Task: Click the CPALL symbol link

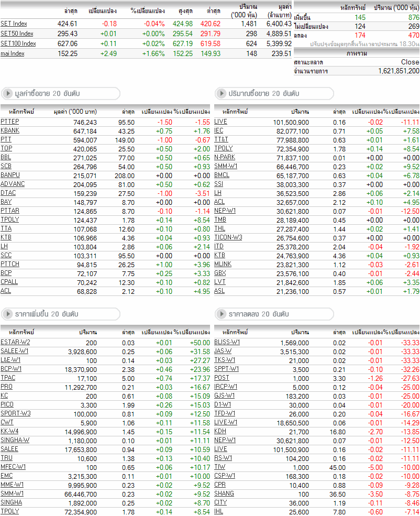Action: click(x=9, y=282)
